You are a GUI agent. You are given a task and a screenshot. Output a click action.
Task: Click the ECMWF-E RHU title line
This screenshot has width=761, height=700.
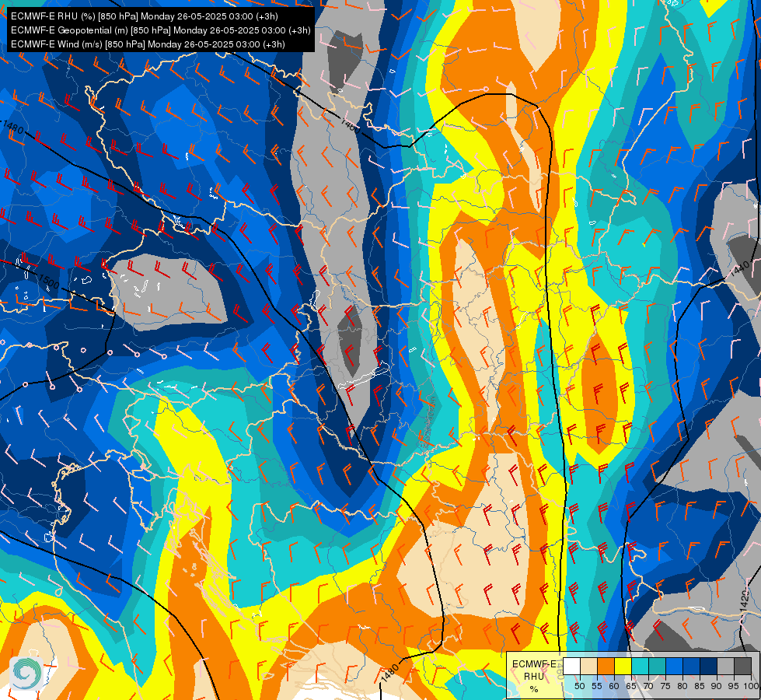point(145,16)
